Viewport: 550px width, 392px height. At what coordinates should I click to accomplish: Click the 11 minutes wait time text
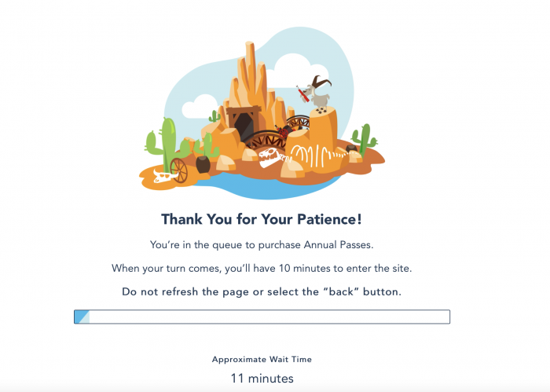[x=262, y=379]
